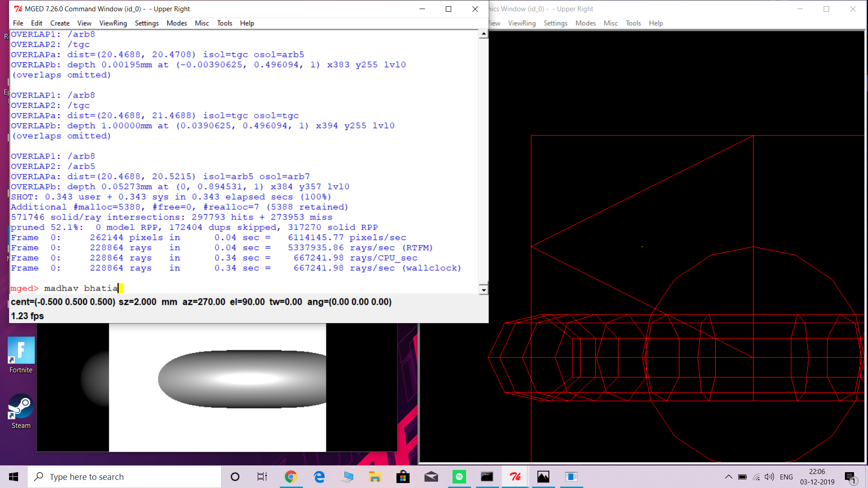Screen dimensions: 868x488
Task: Close the MGED Command Window
Action: point(475,9)
